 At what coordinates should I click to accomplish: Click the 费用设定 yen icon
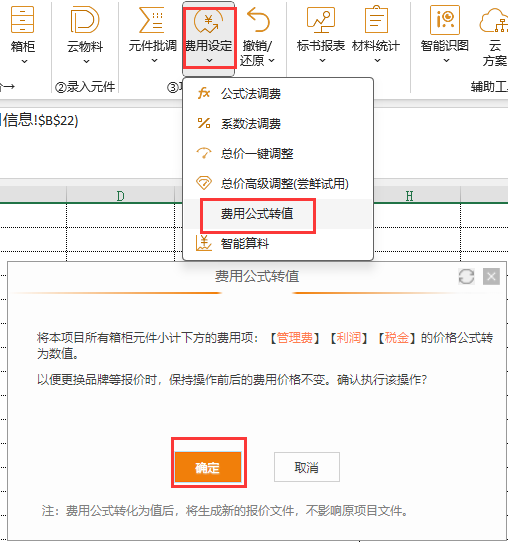tap(208, 21)
